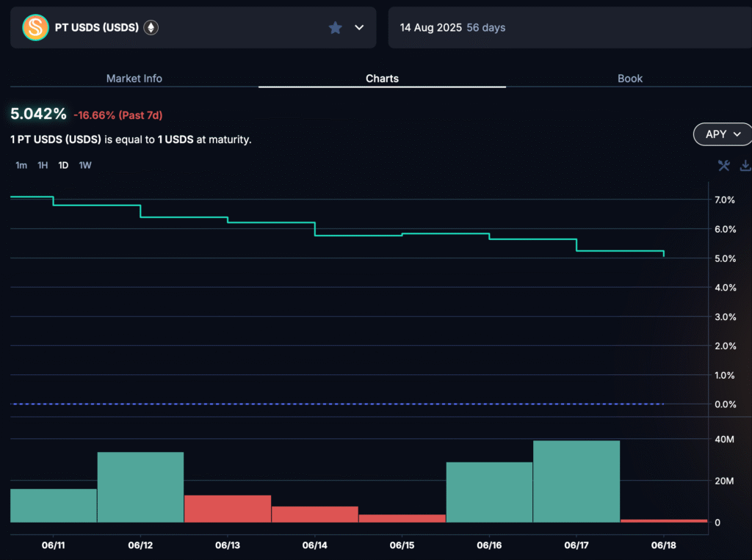The width and height of the screenshot is (752, 560).
Task: Open chart tools settings icon
Action: 723,166
